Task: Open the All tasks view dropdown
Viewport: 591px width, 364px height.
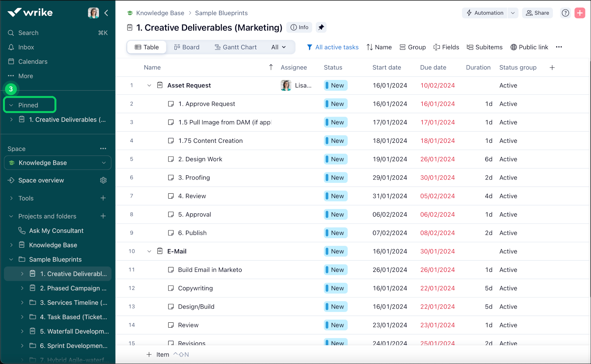Action: 278,47
